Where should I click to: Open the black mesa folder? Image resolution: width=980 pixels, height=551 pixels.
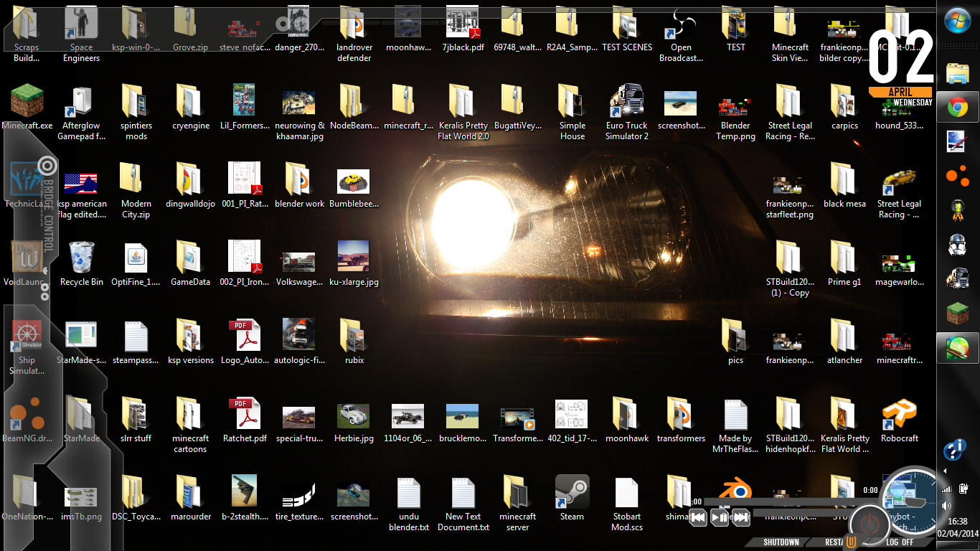click(844, 187)
